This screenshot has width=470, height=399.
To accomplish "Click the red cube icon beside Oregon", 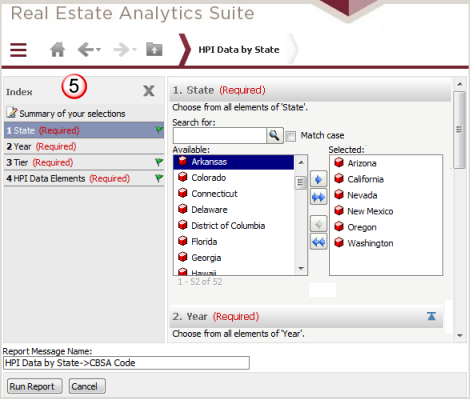I will [339, 227].
